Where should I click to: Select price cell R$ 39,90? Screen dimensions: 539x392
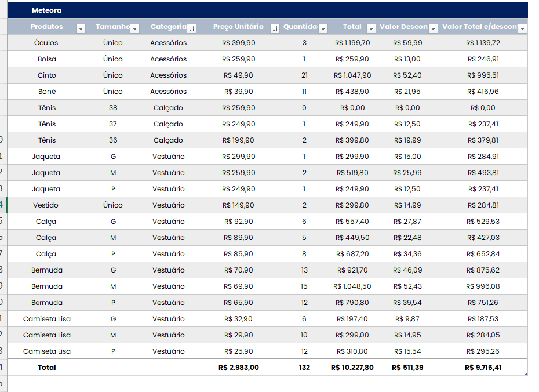[x=238, y=92]
